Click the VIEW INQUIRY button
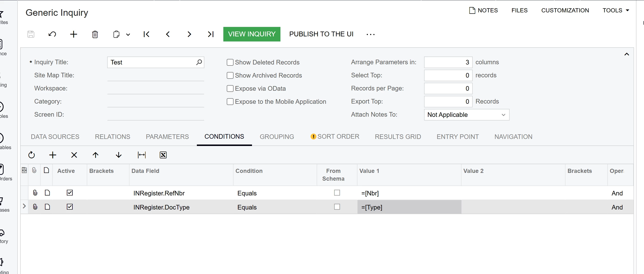Viewport: 644px width, 274px height. click(x=252, y=34)
